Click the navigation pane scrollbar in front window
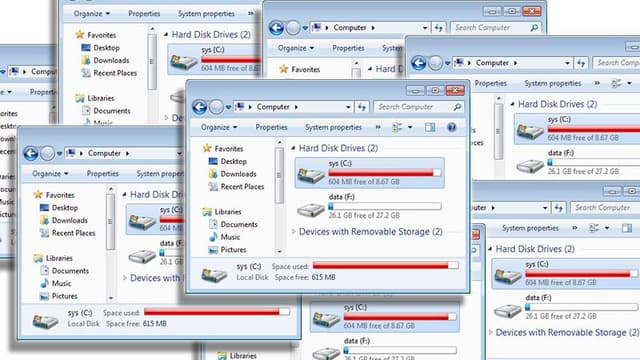The width and height of the screenshot is (640, 360). 280,196
